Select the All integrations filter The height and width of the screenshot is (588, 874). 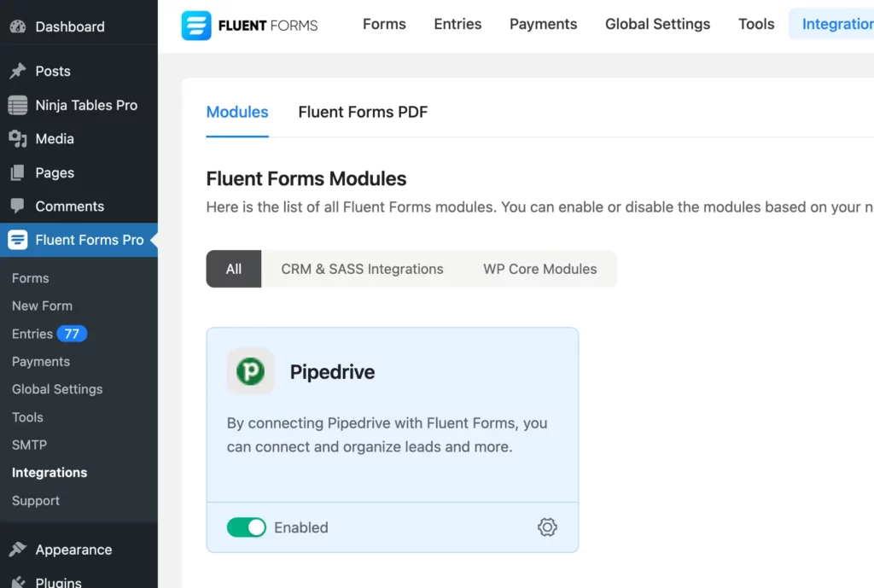pos(233,269)
